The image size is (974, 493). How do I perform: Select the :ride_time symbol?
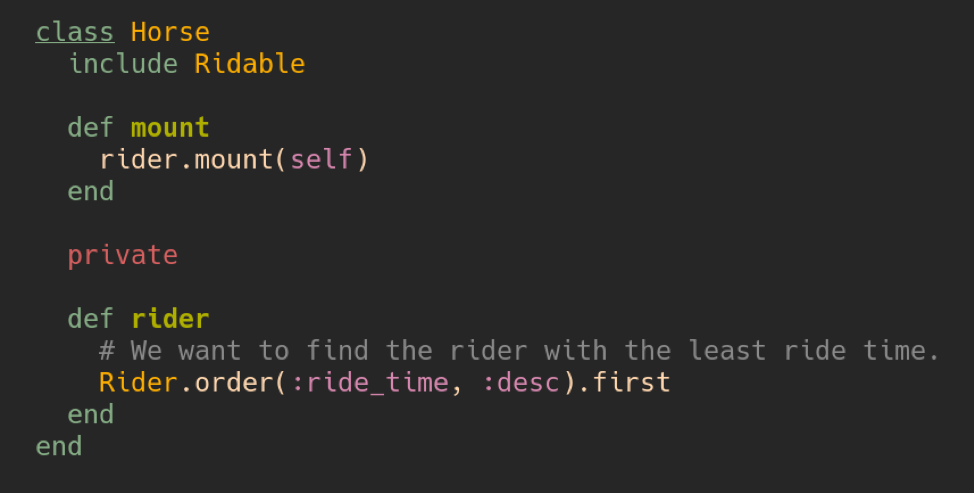pyautogui.click(x=370, y=383)
